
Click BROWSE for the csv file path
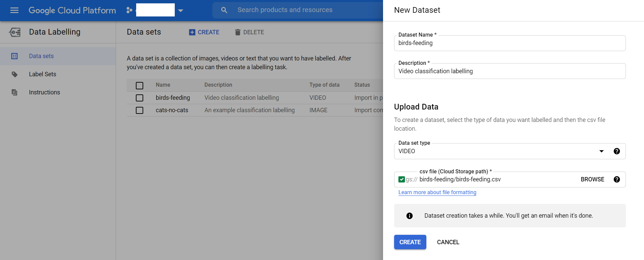point(592,179)
